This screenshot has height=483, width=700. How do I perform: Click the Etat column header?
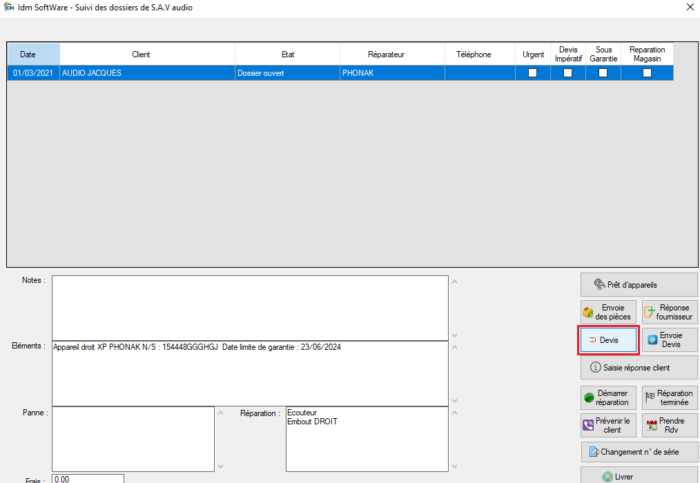(288, 54)
